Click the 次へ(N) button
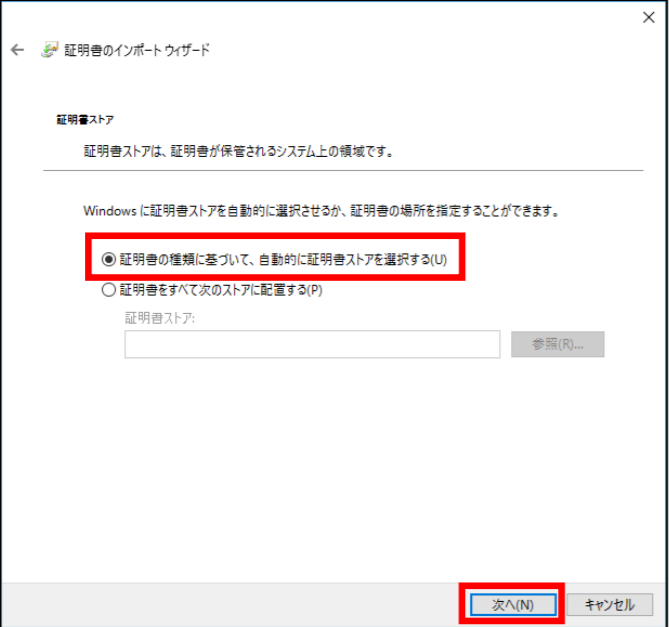This screenshot has width=669, height=627. pos(513,604)
